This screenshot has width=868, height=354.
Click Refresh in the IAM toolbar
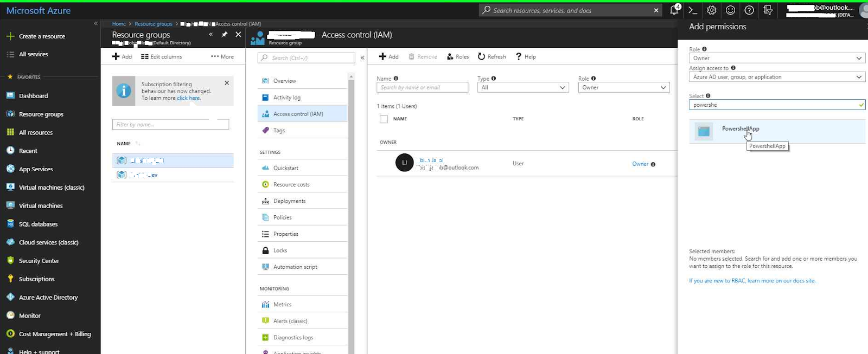click(x=492, y=56)
